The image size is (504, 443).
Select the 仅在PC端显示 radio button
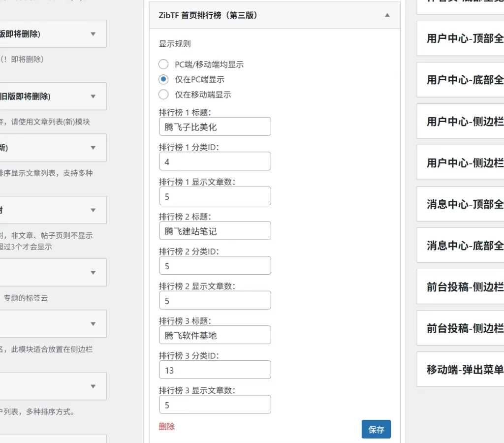coord(163,79)
